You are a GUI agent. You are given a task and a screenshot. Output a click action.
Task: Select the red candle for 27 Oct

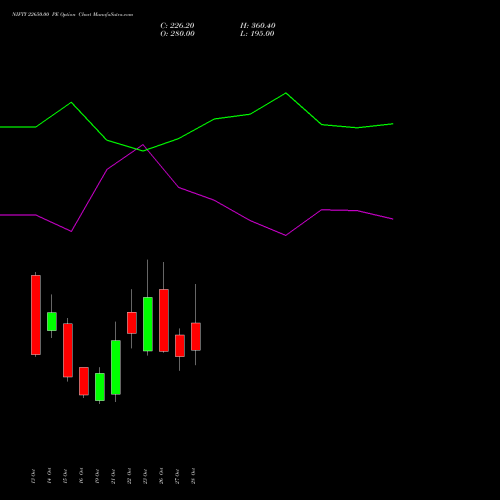180,346
